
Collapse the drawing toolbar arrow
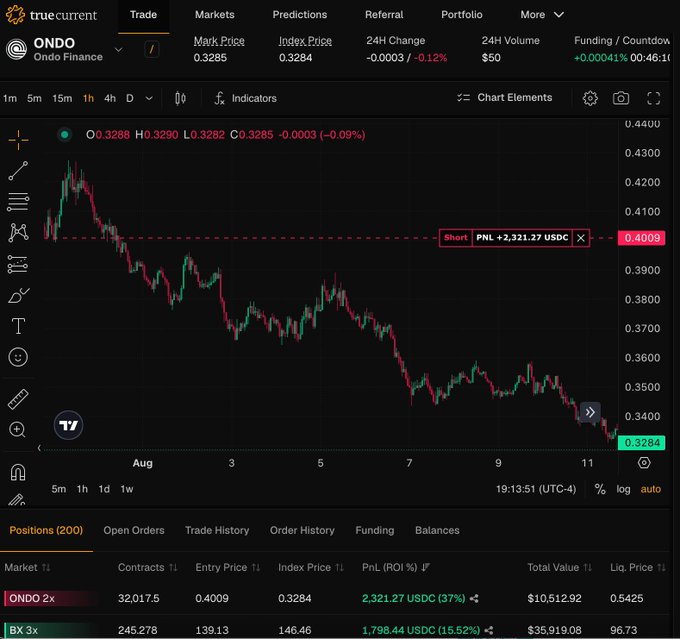pos(39,448)
